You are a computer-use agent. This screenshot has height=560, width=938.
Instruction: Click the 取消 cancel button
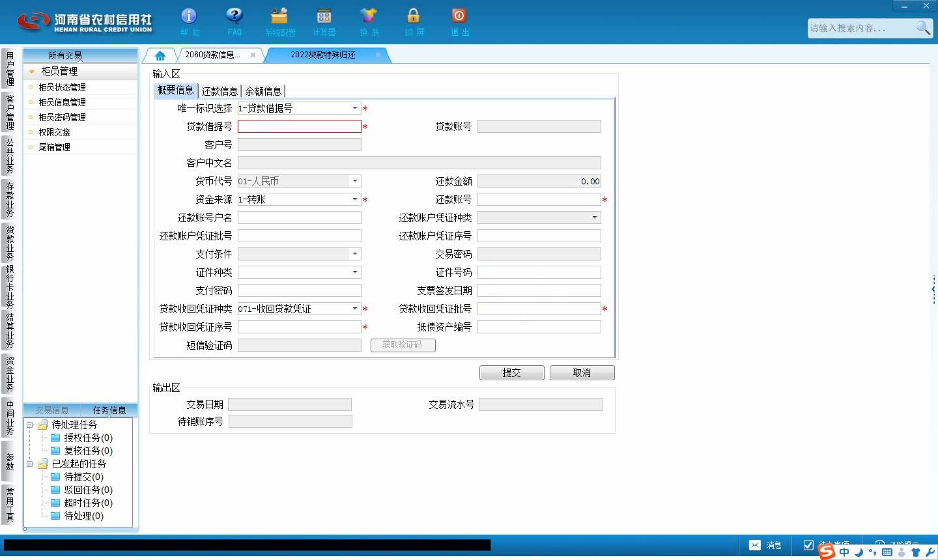tap(582, 372)
